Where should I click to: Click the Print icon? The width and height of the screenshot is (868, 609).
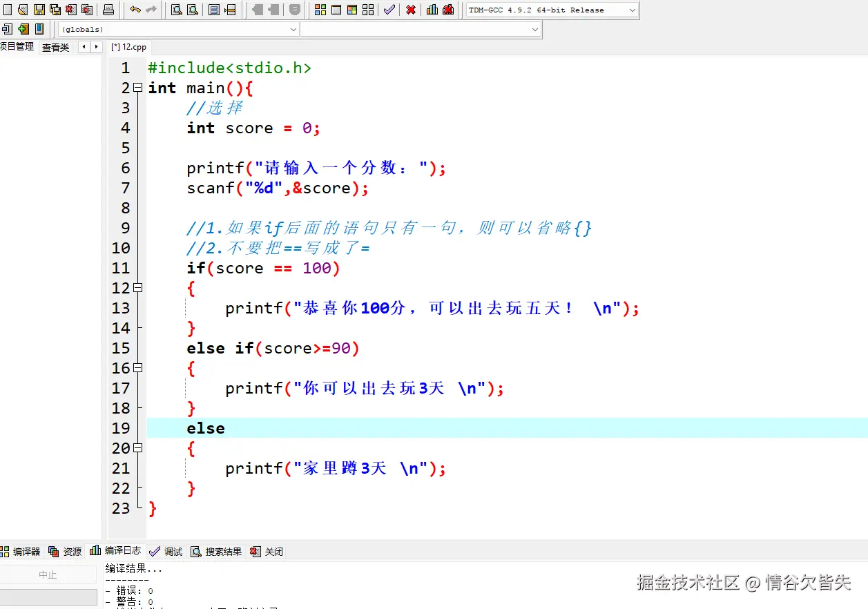click(108, 10)
